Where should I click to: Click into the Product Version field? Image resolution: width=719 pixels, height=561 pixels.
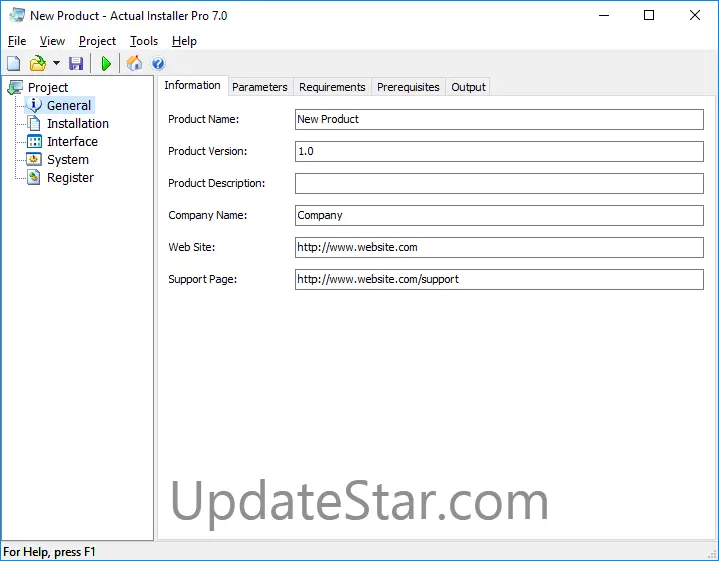point(499,151)
